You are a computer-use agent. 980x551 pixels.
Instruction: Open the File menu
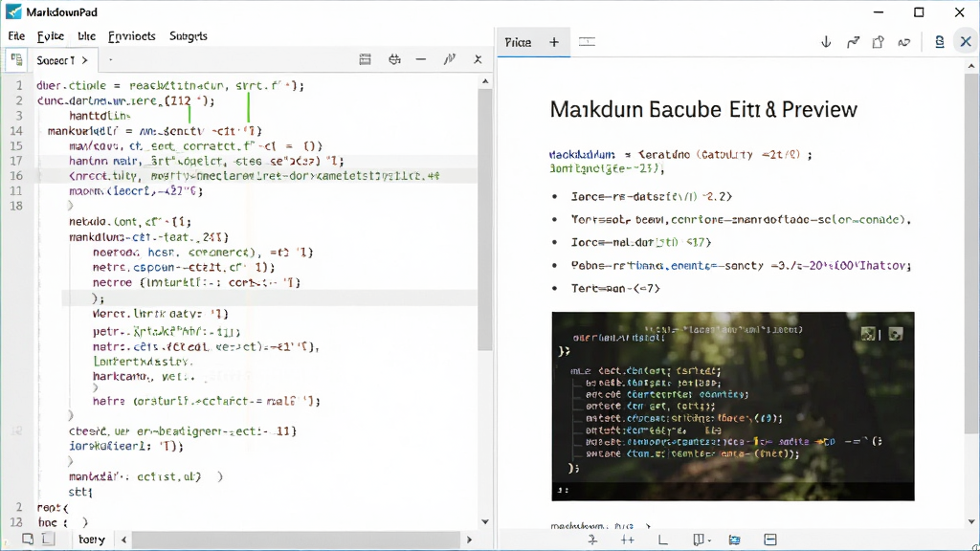point(16,36)
